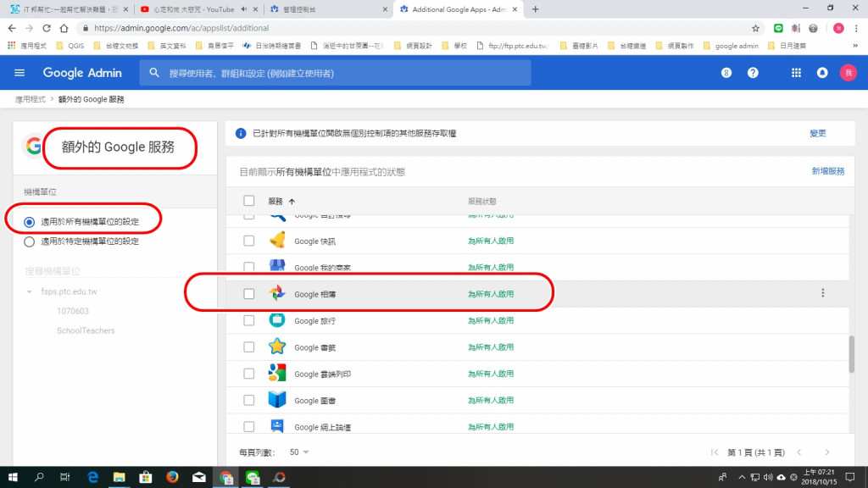Reload the page in Chrome
The width and height of the screenshot is (868, 488).
click(47, 28)
